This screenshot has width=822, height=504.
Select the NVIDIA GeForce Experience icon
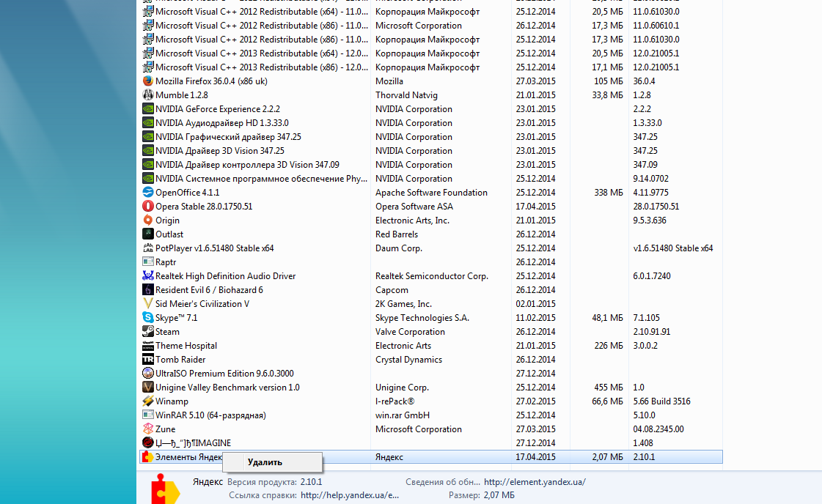[148, 109]
